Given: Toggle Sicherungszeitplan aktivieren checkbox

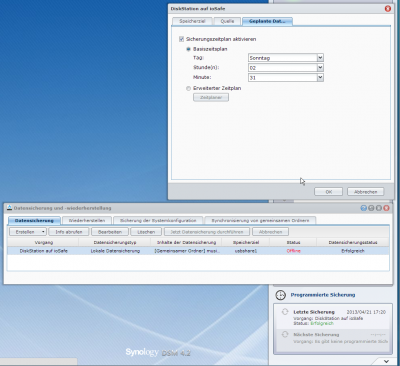Looking at the screenshot, I should click(x=182, y=39).
